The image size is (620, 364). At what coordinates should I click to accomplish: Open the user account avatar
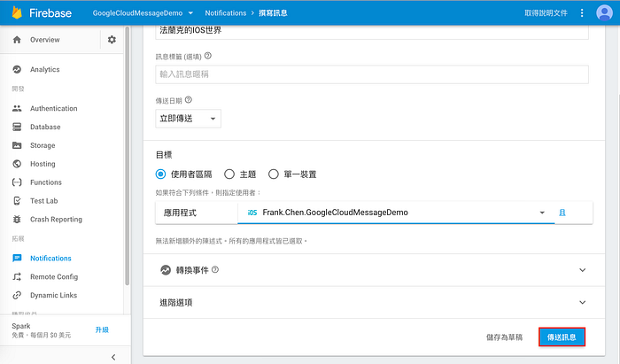coord(604,13)
